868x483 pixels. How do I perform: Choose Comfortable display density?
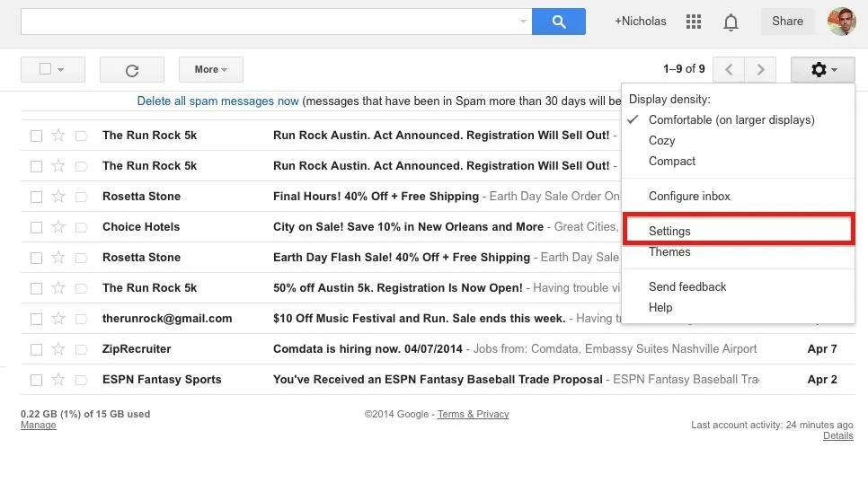(731, 120)
